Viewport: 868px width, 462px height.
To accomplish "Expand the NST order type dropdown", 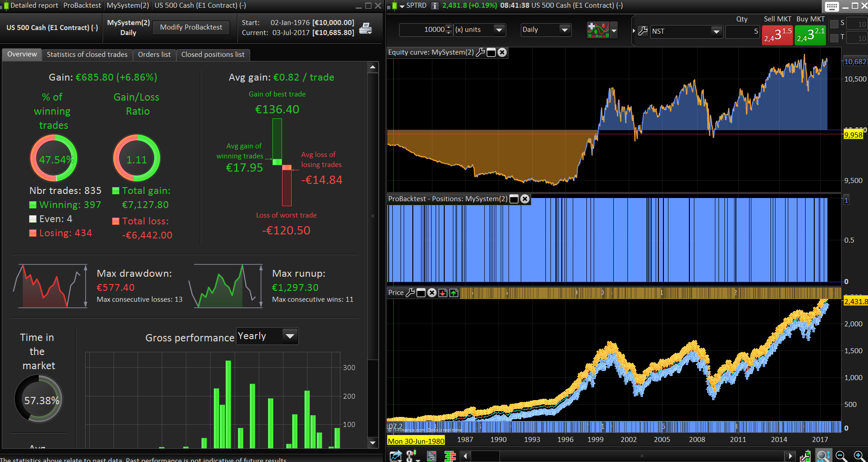I will click(716, 31).
